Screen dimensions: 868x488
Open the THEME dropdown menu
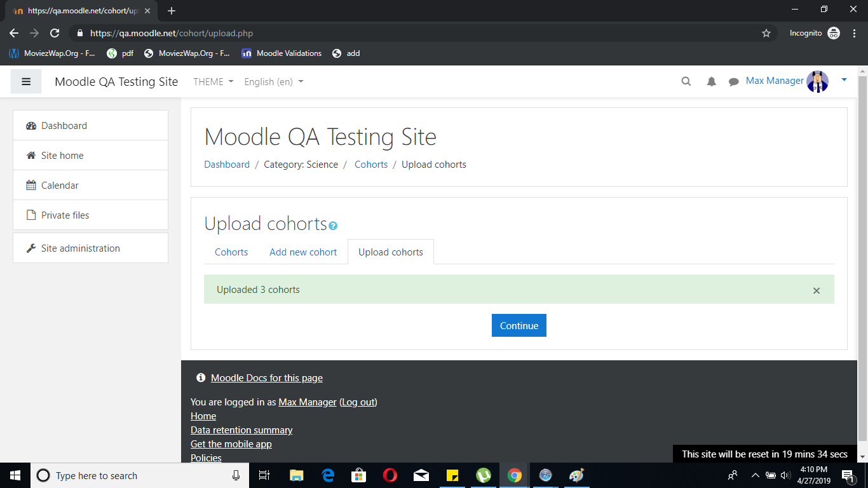214,81
